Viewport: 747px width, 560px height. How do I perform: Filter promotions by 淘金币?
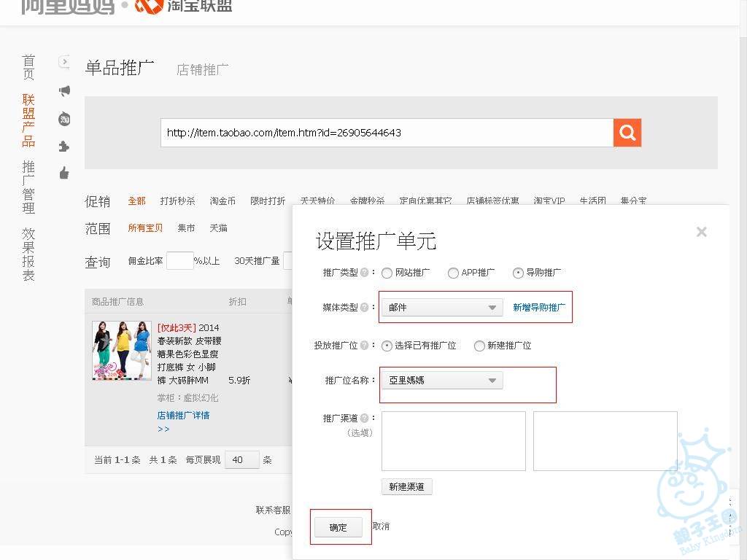click(222, 201)
